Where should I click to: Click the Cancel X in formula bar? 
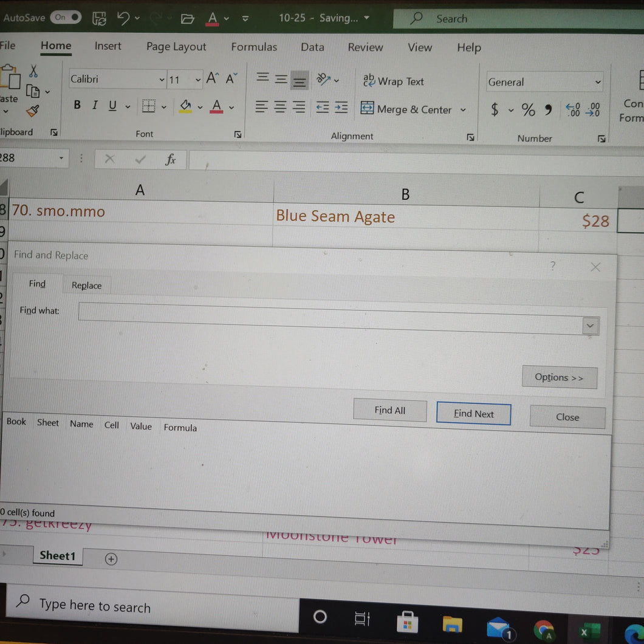click(109, 159)
